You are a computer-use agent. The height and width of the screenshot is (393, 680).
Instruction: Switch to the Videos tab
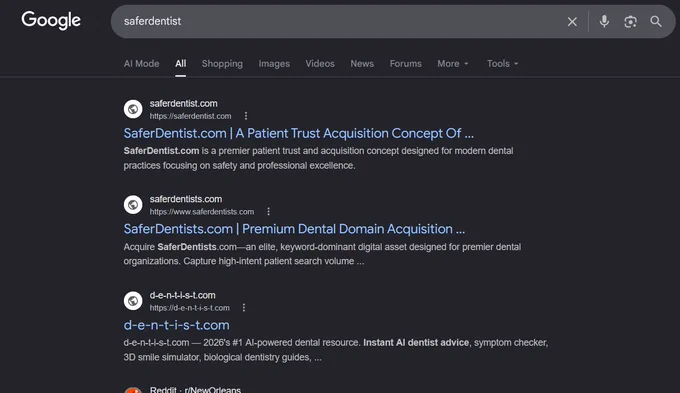[320, 63]
